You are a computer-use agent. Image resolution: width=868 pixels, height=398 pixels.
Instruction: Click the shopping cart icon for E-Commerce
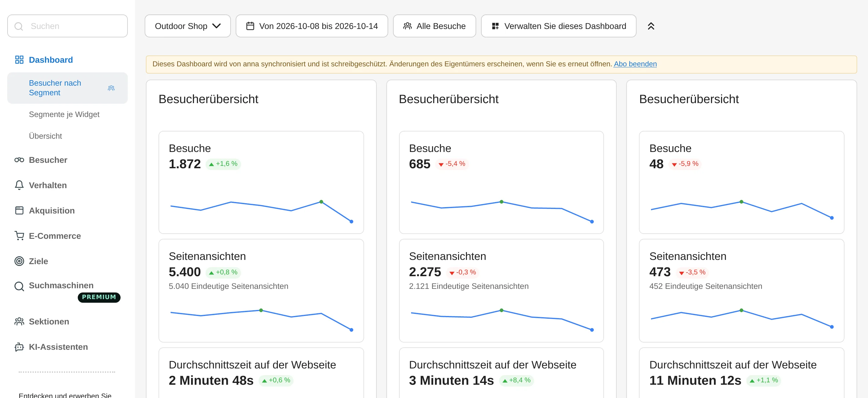[19, 235]
